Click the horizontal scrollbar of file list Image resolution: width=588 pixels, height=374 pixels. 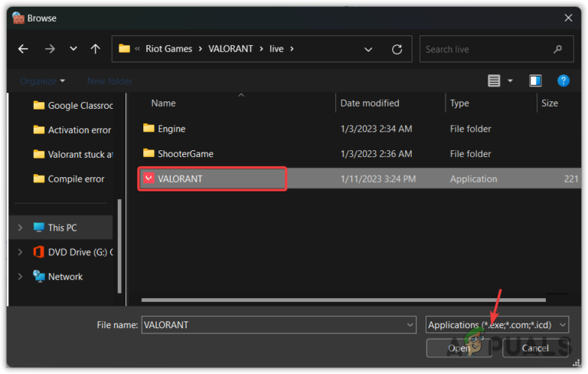click(x=343, y=300)
